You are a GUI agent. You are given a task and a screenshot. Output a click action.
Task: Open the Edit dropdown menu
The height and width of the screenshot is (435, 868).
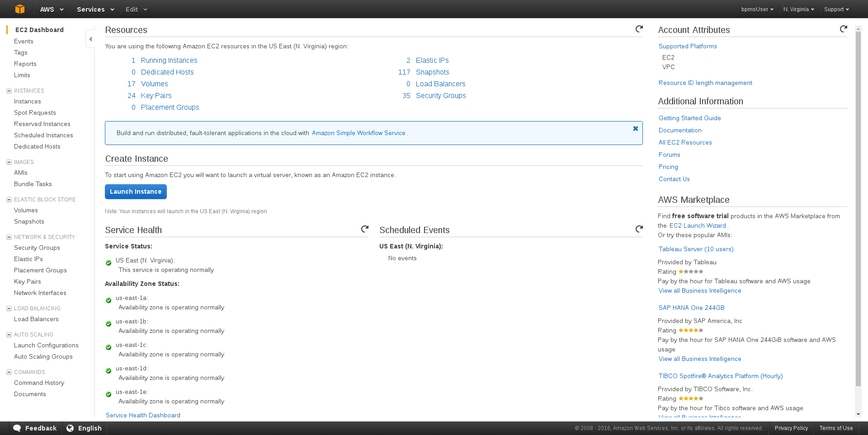[x=136, y=9]
